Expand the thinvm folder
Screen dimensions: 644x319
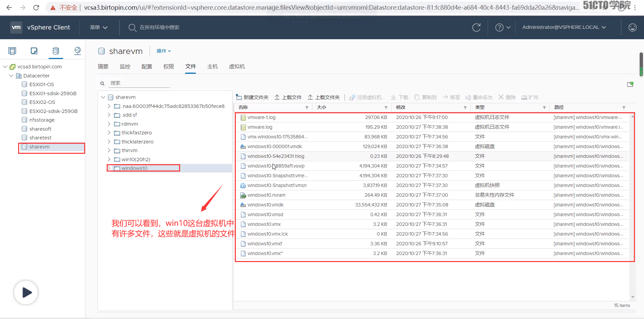pyautogui.click(x=109, y=150)
